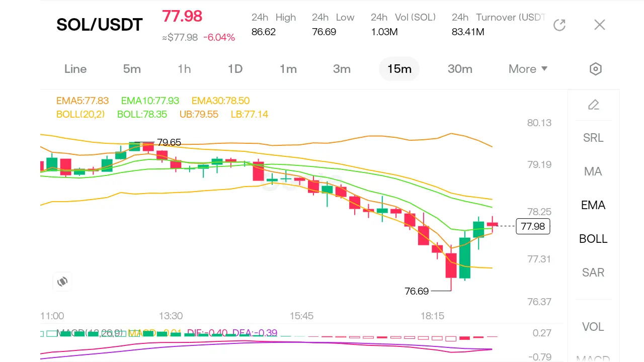
Task: Click the EMA30:78.50 legend label
Action: coord(220,101)
